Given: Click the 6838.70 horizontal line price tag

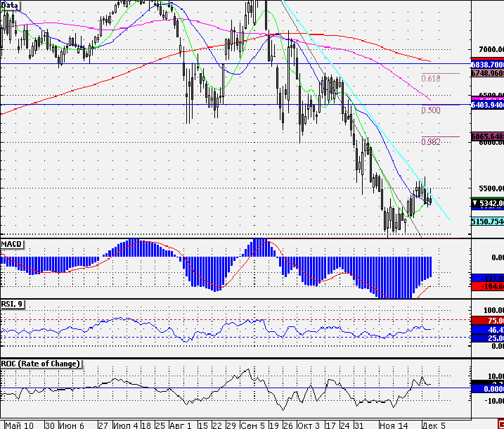Looking at the screenshot, I should click(x=488, y=65).
